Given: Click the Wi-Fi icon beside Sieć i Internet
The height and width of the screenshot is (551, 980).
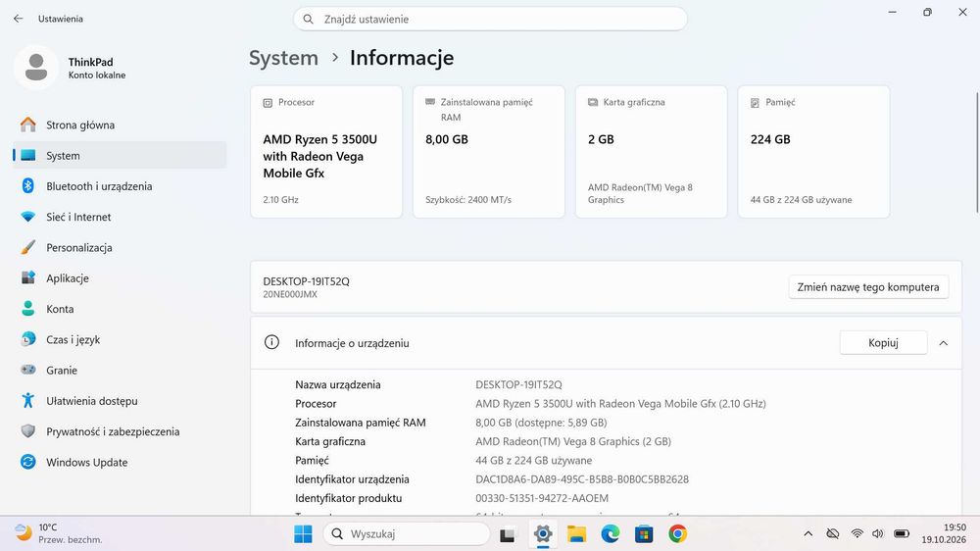Looking at the screenshot, I should point(28,217).
